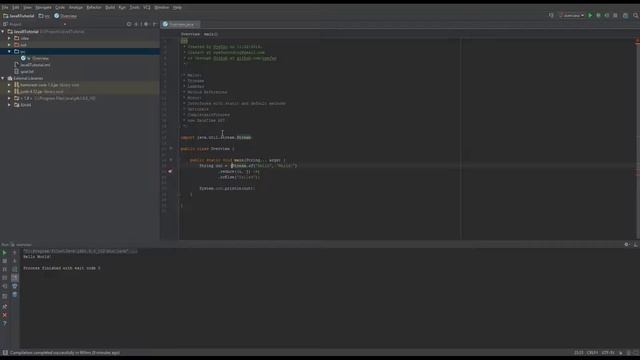640x360 pixels.
Task: Click the Down the Stack Trace arrow
Action: [x=15, y=261]
